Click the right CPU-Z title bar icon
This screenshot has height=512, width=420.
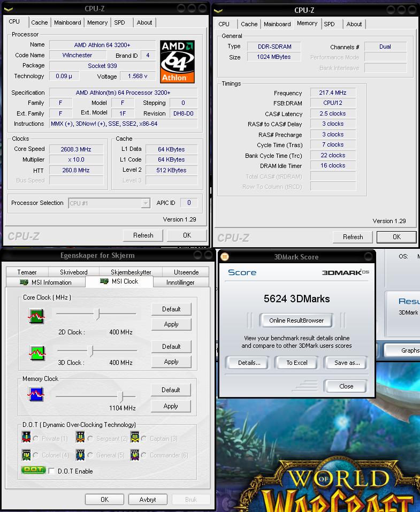(218, 11)
